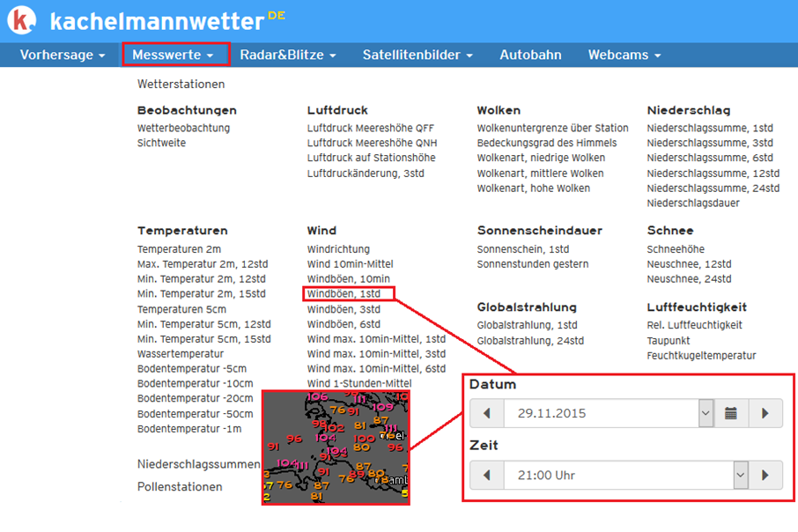Choose Luftdruckänderung, 3std
The width and height of the screenshot is (798, 532).
[366, 174]
